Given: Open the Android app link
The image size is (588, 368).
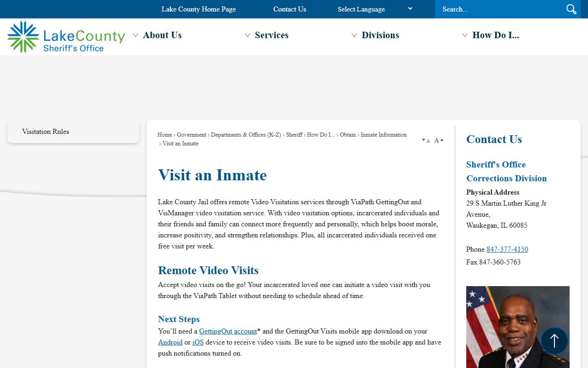Looking at the screenshot, I should point(170,342).
